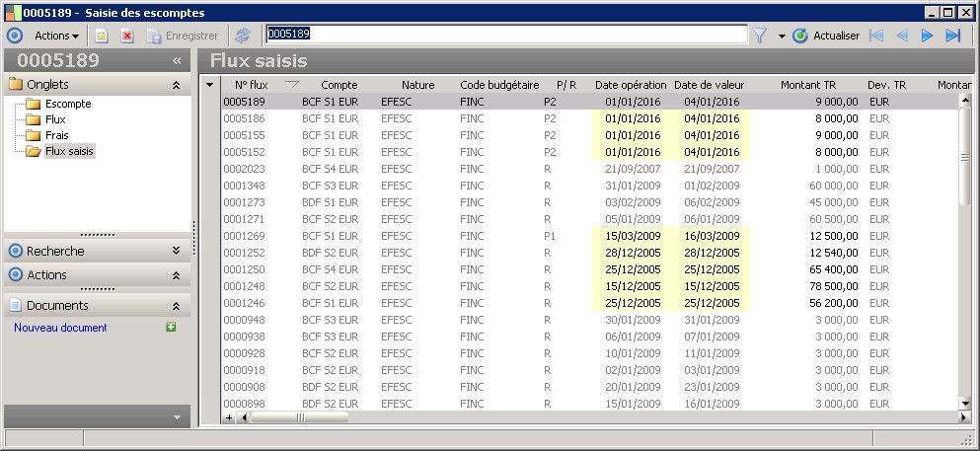Open the dropdown arrow next to filter
The height and width of the screenshot is (451, 980).
[x=781, y=37]
